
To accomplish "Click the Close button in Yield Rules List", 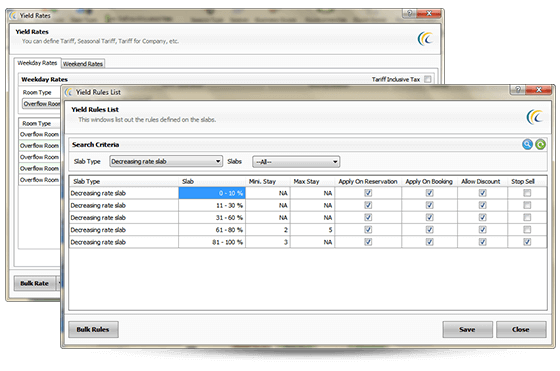I will 521,329.
